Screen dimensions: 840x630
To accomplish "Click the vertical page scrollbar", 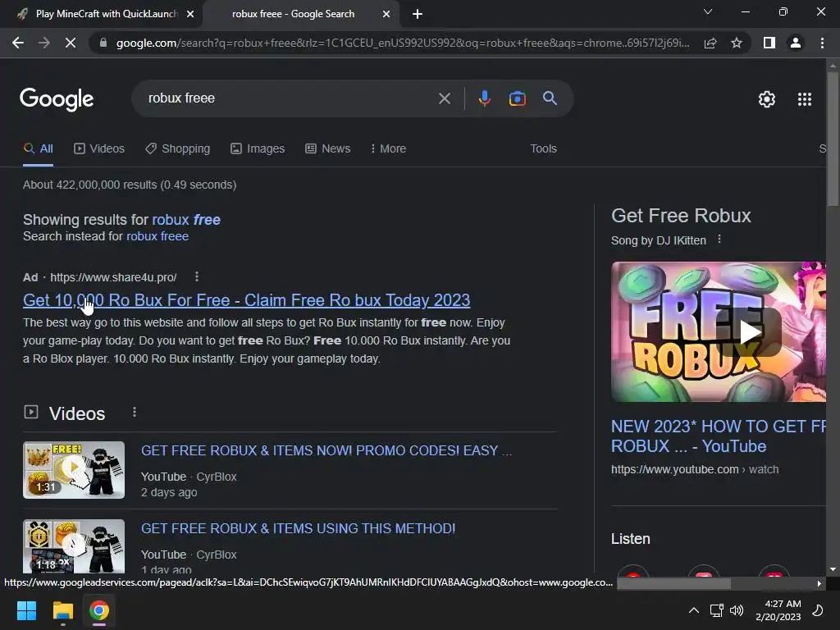I will click(833, 138).
